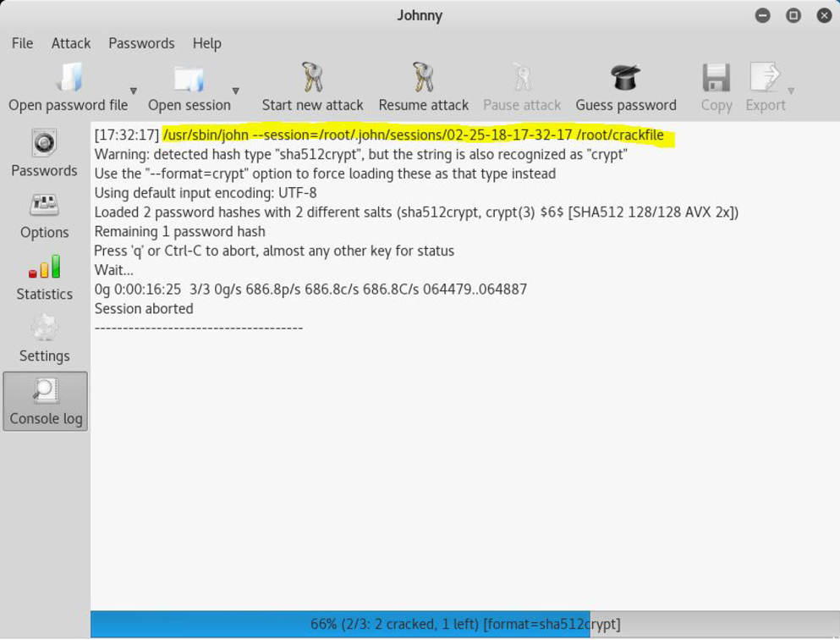Click the "Session aborted" log line

[x=144, y=309]
